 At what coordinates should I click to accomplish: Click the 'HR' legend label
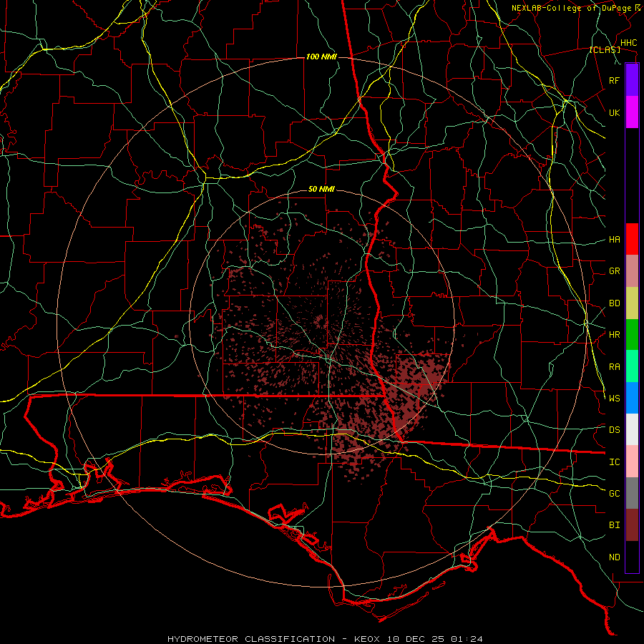pos(614,335)
